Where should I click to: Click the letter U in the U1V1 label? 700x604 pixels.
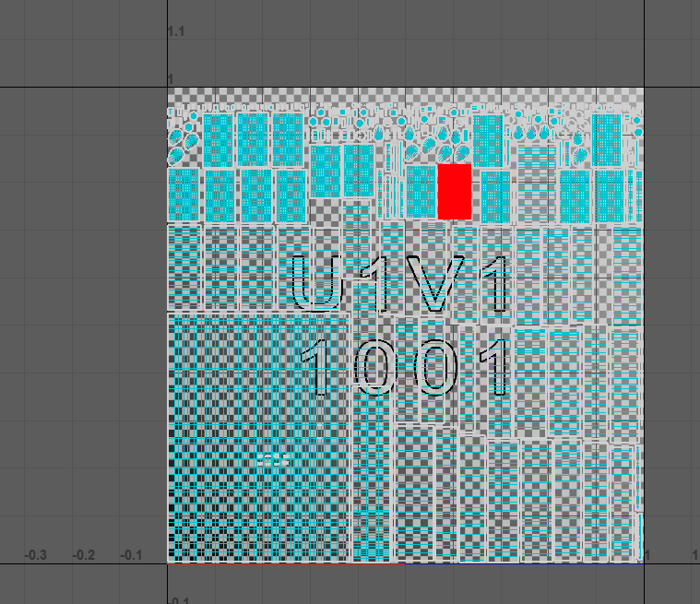tap(318, 283)
